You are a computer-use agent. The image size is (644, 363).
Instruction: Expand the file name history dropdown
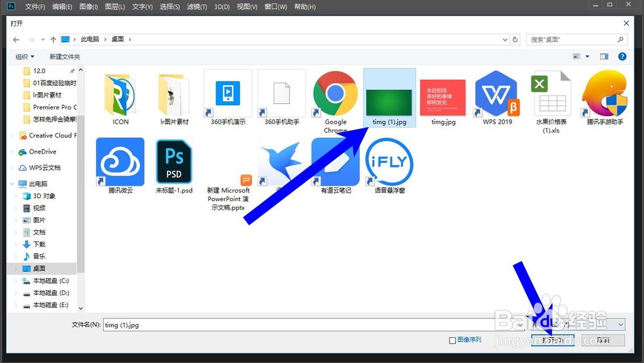(x=520, y=325)
